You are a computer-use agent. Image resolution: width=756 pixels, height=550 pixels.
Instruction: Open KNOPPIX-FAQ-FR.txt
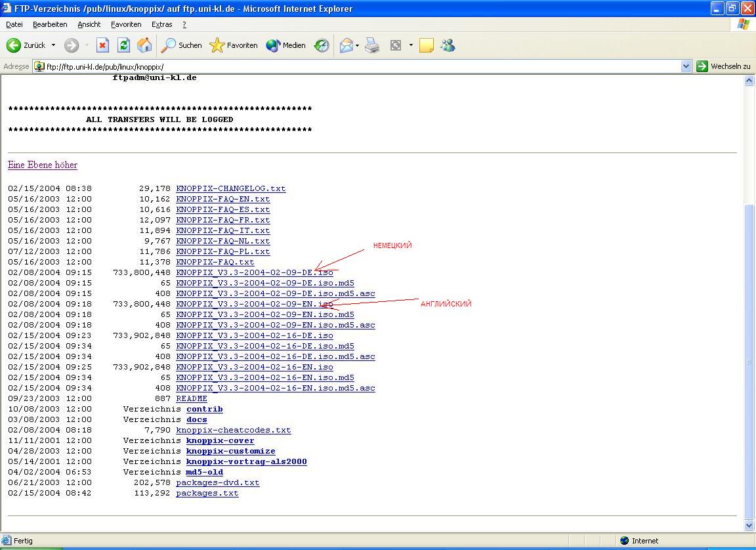click(222, 221)
